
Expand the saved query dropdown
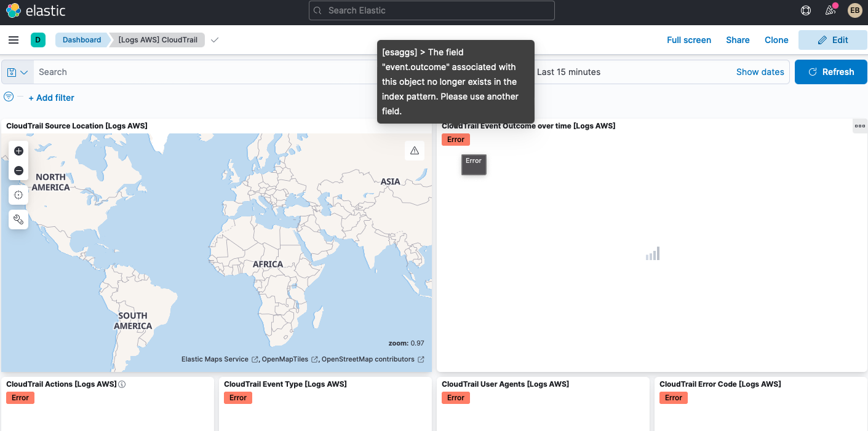(x=18, y=72)
